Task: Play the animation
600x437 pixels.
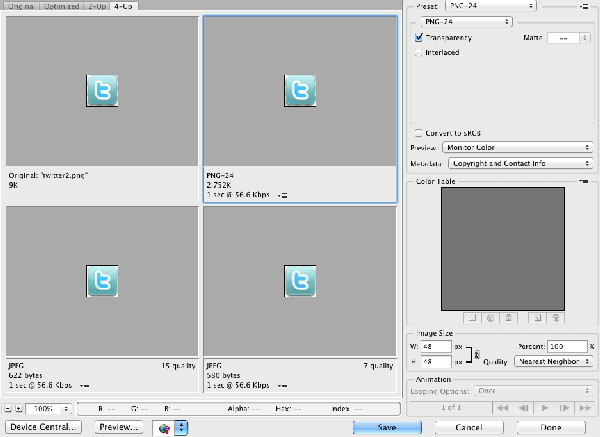Action: (545, 408)
